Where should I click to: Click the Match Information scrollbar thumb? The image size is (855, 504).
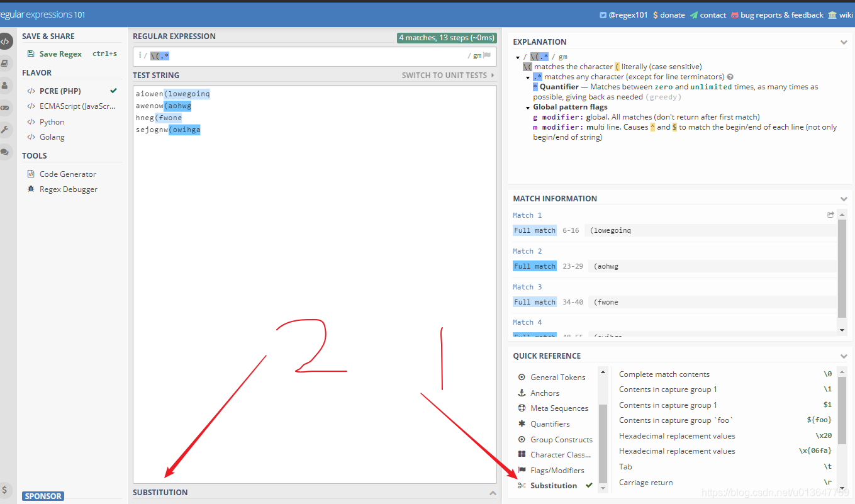coord(842,268)
